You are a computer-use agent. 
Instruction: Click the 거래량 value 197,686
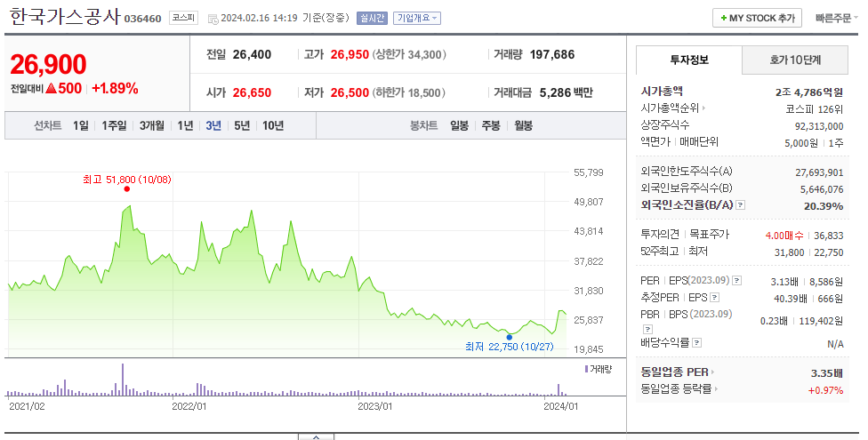tap(552, 54)
